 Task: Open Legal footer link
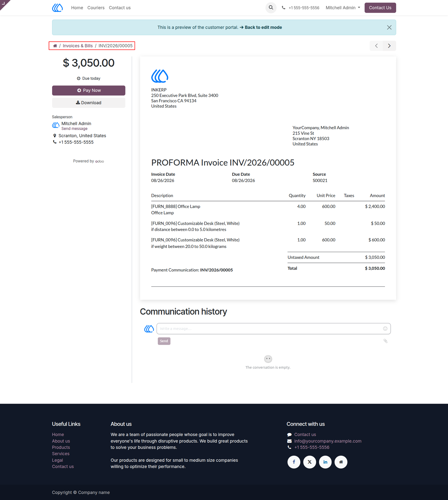(57, 460)
